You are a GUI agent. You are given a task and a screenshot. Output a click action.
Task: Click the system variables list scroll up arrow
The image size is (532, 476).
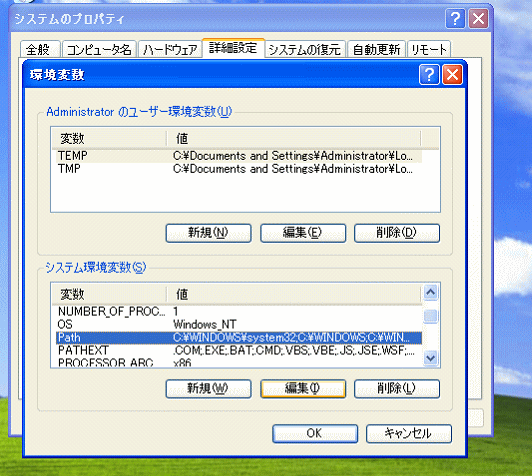click(431, 292)
